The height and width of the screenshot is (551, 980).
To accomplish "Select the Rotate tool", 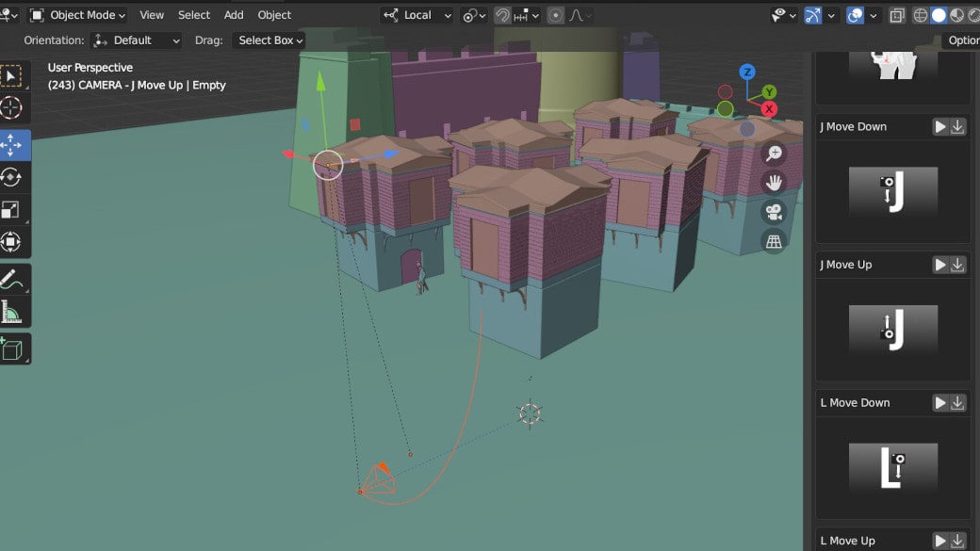I will [x=11, y=177].
